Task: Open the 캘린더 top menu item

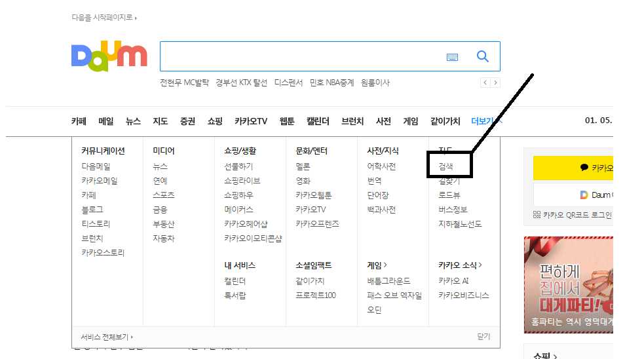Action: pyautogui.click(x=318, y=121)
